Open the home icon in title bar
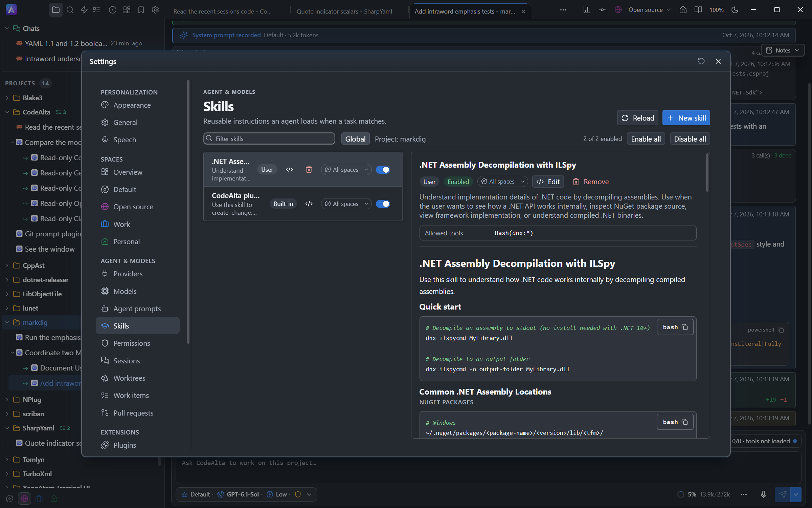This screenshot has height=508, width=812. pos(683,10)
